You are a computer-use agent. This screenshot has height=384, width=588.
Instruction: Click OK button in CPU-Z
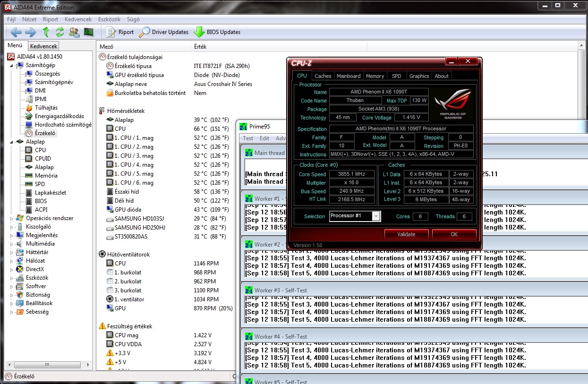click(454, 234)
